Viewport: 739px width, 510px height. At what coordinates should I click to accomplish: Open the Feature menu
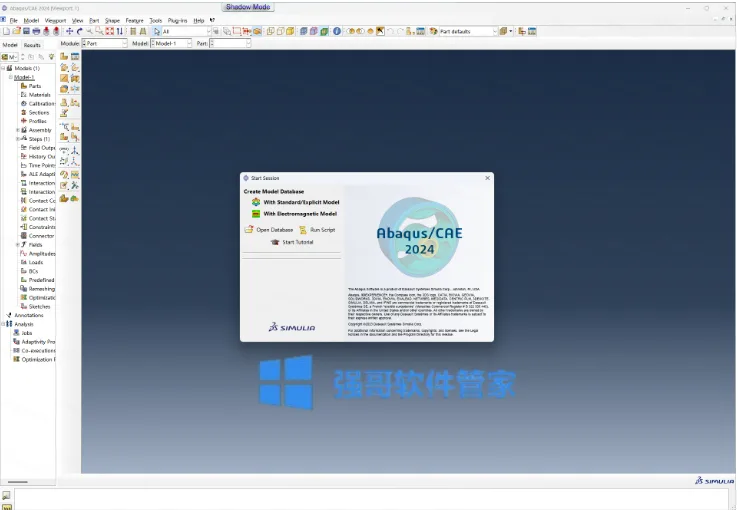pyautogui.click(x=134, y=21)
